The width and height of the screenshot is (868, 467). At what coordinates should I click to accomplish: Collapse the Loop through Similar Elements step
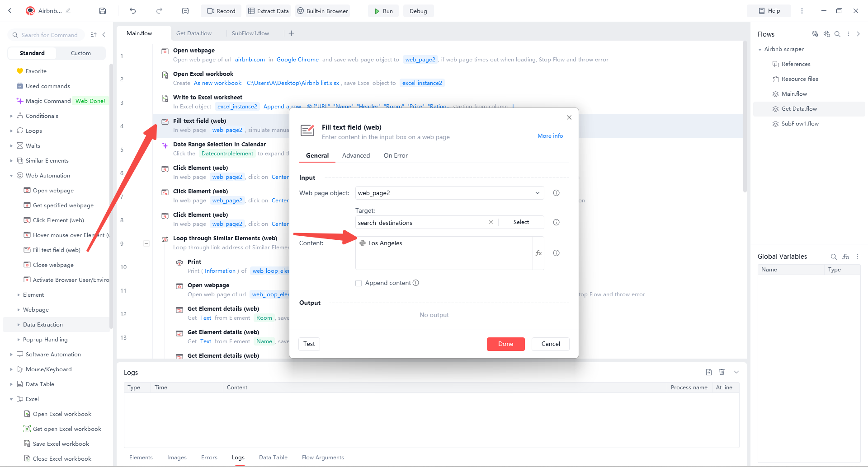[146, 243]
